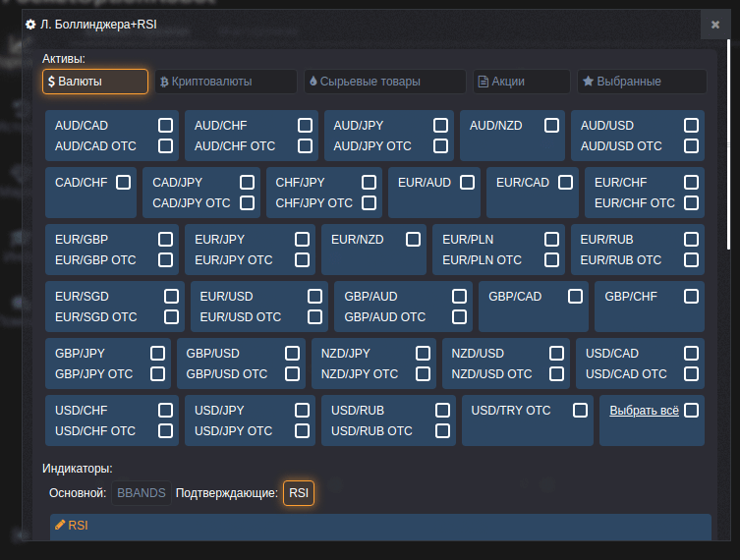
Task: Show the Выбранные favorites tab
Action: [641, 82]
